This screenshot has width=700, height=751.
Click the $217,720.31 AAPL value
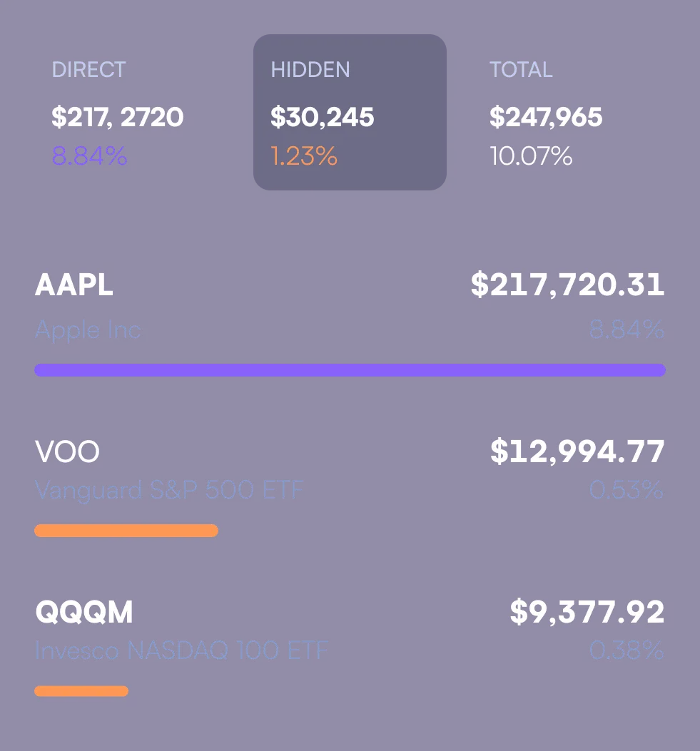pos(569,285)
